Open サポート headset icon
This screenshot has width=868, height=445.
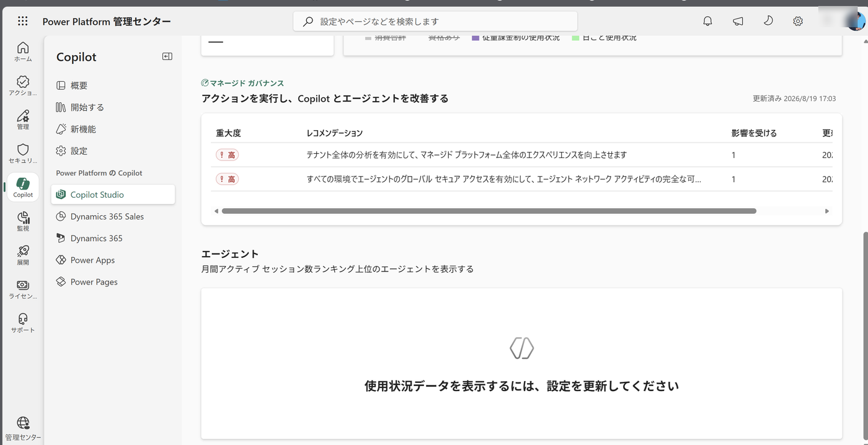tap(23, 323)
